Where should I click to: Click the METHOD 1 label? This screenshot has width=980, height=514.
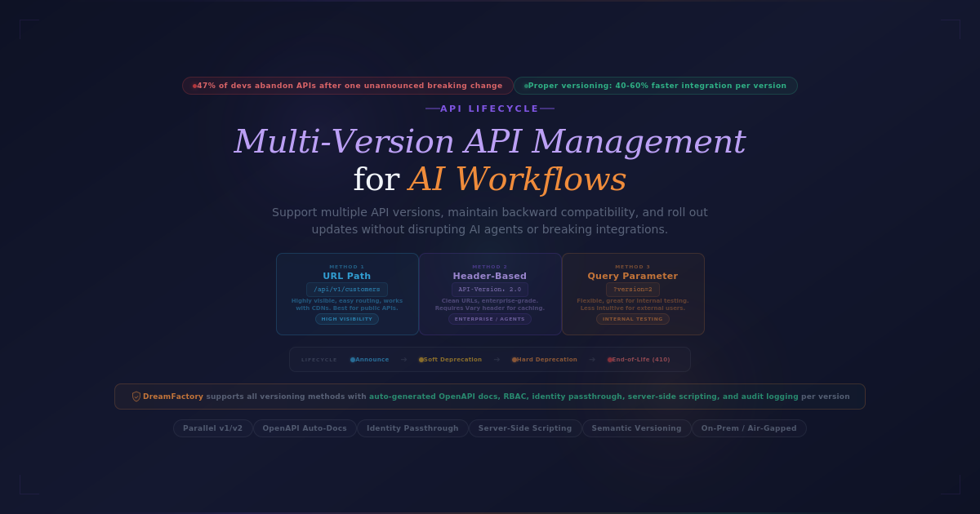[x=347, y=267]
